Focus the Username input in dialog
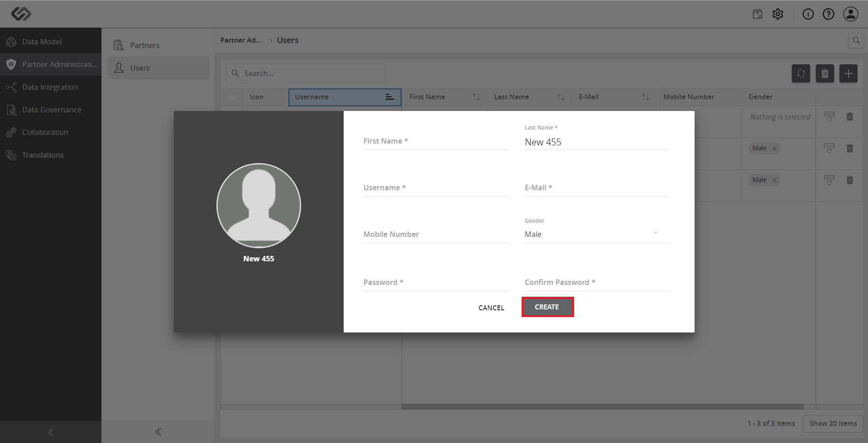 coord(436,188)
